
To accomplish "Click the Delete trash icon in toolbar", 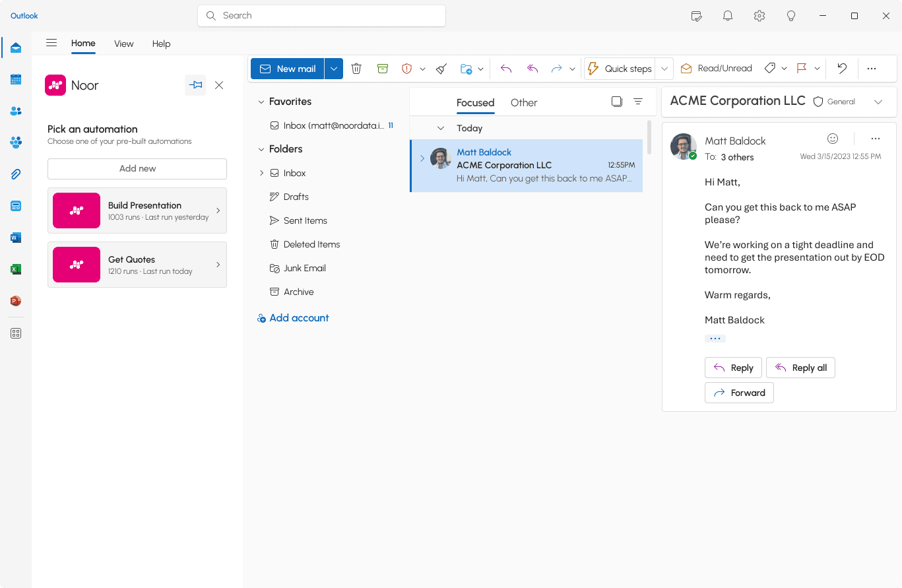I will [356, 69].
